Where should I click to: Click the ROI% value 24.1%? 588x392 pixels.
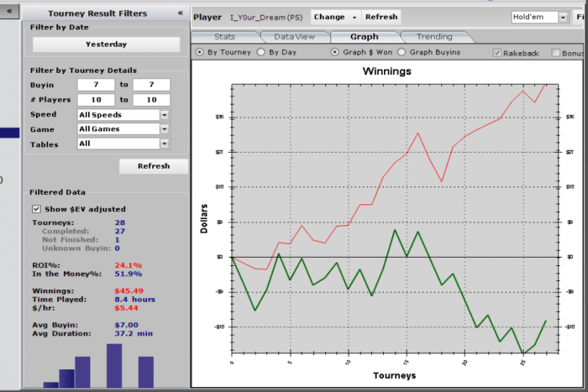(129, 265)
